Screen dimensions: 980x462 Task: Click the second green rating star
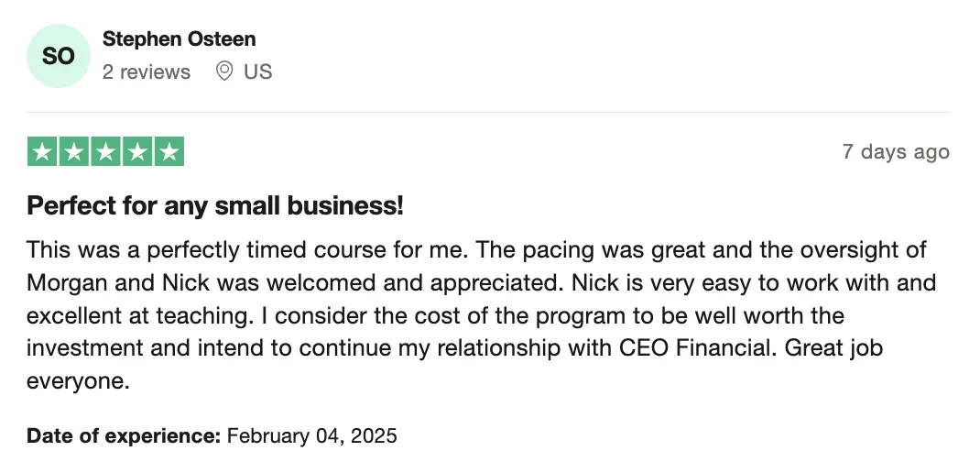tap(74, 152)
